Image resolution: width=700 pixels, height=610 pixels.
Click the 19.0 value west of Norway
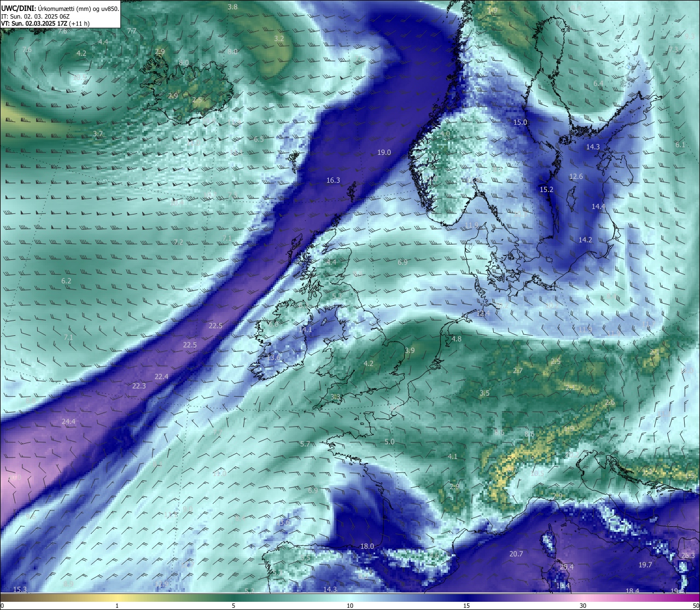384,153
